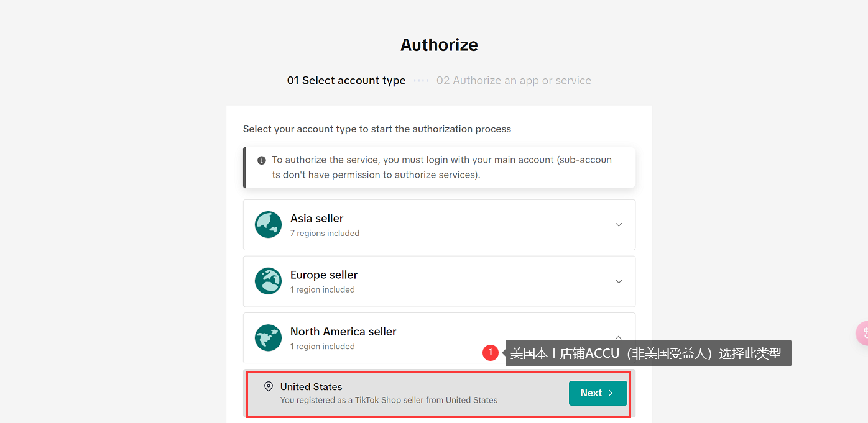Click the North America seller globe icon

click(268, 338)
